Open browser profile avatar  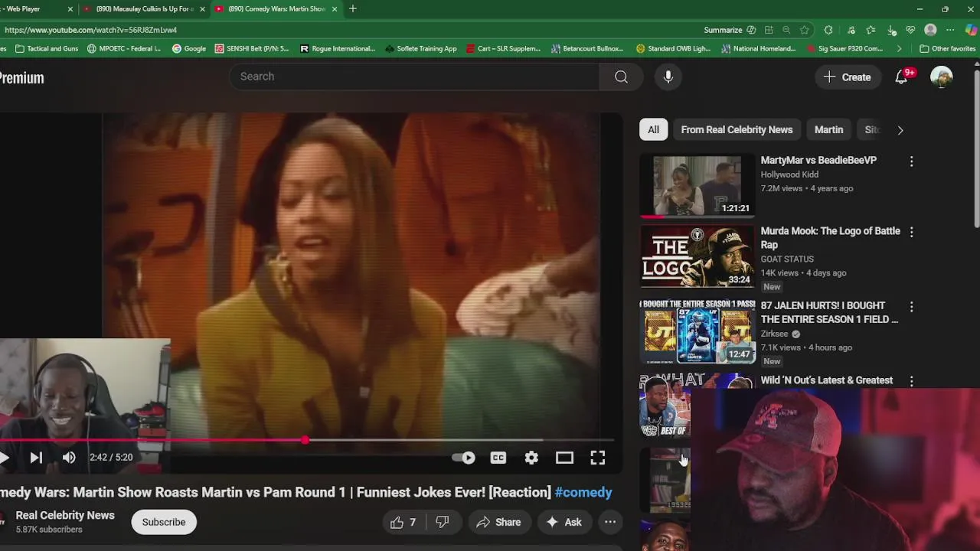tap(930, 30)
